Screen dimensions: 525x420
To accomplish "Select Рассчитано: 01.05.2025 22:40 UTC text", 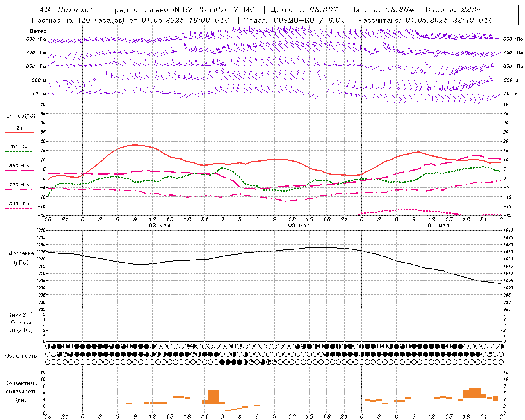I will pyautogui.click(x=426, y=20).
